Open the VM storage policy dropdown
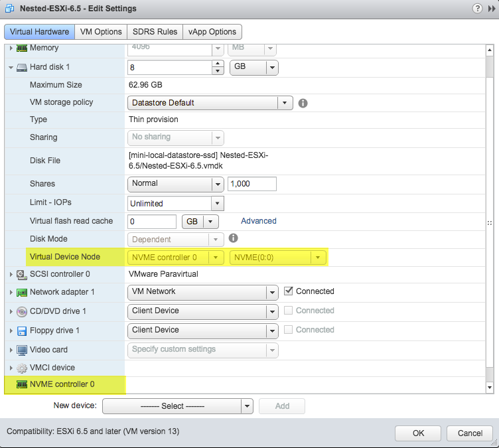The image size is (499, 448). click(x=285, y=103)
